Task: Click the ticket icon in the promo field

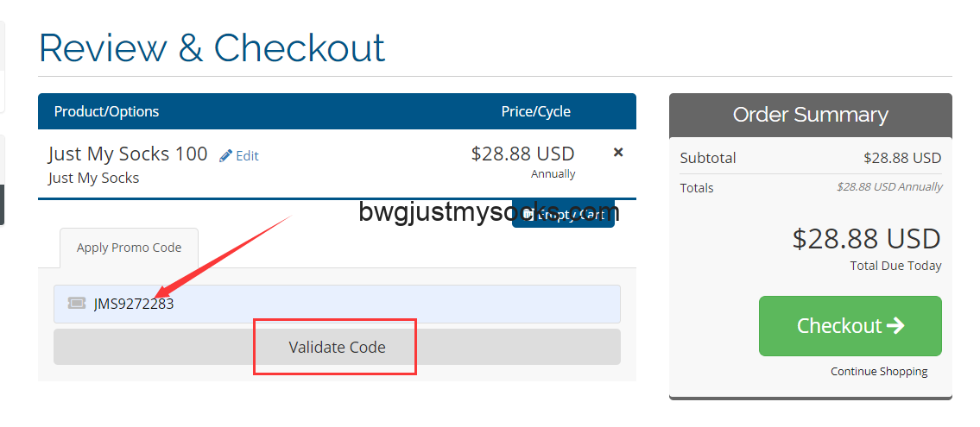Action: coord(77,303)
